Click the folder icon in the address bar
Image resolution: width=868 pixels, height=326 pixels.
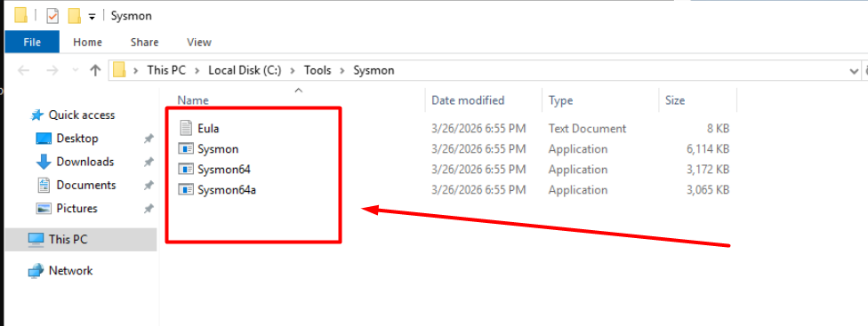(119, 70)
